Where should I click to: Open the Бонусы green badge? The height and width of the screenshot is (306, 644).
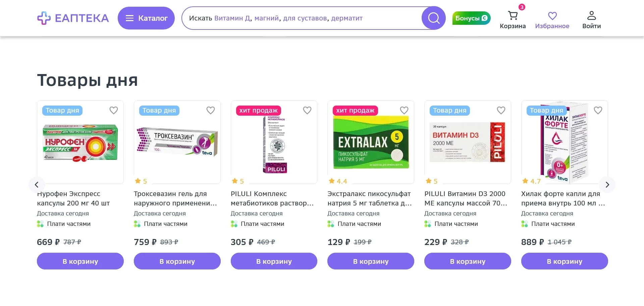coord(471,18)
